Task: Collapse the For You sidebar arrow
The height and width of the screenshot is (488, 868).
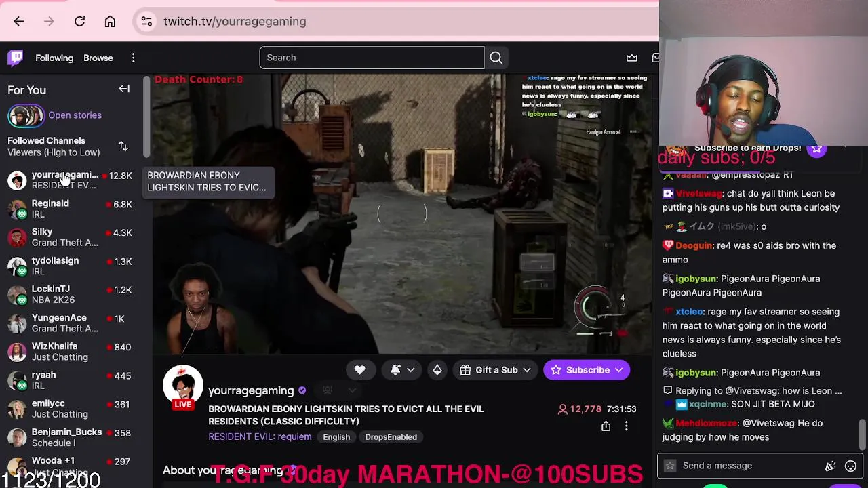Action: pos(124,89)
